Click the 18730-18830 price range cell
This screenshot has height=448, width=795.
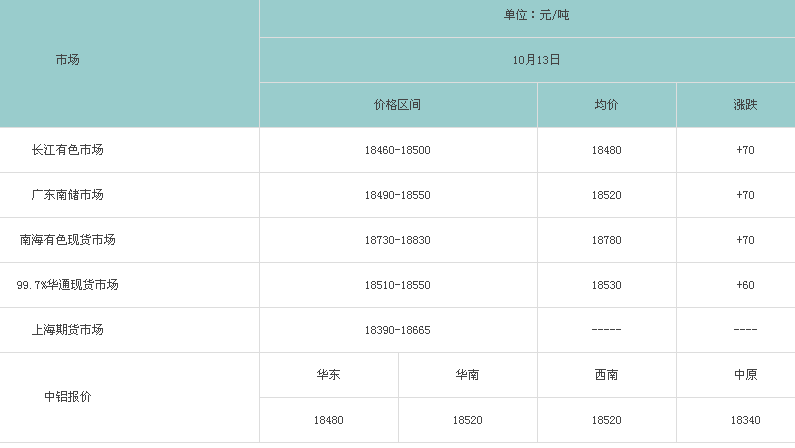pos(397,240)
